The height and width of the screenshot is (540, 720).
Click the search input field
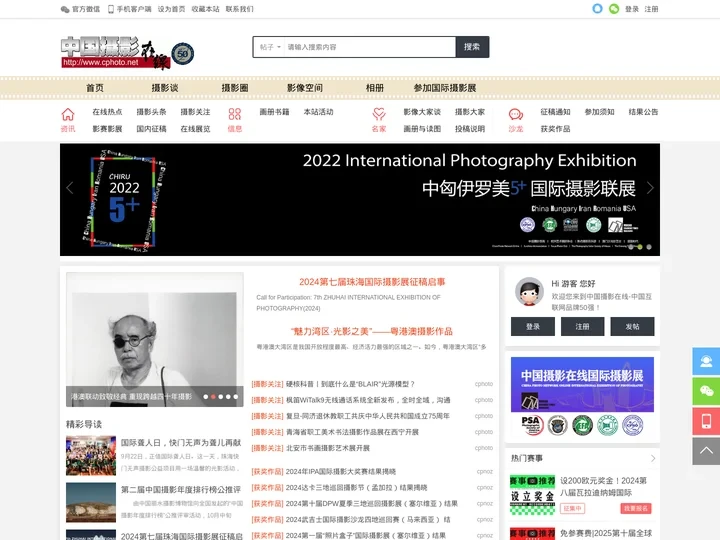pos(370,47)
